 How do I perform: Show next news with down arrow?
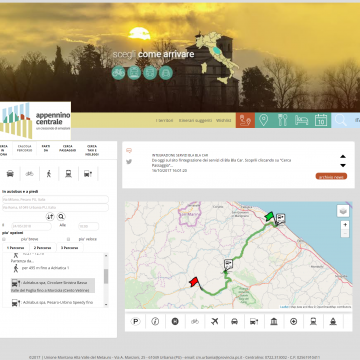(x=343, y=165)
